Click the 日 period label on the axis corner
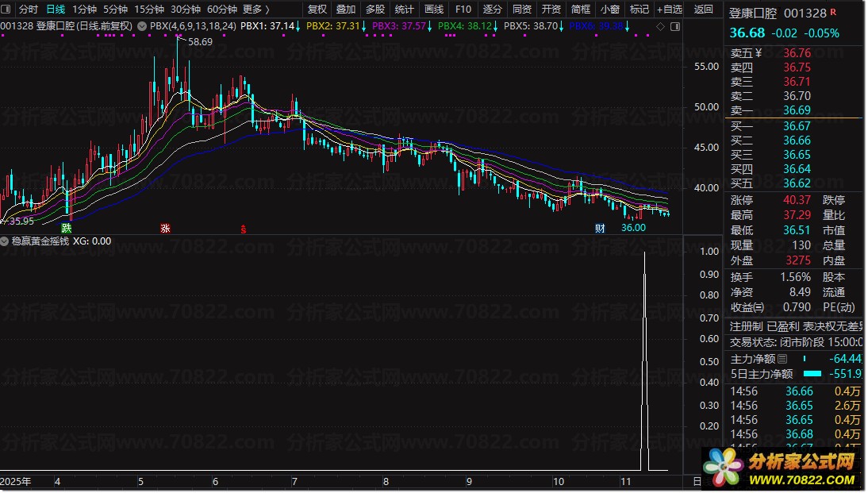The image size is (868, 493). (697, 482)
